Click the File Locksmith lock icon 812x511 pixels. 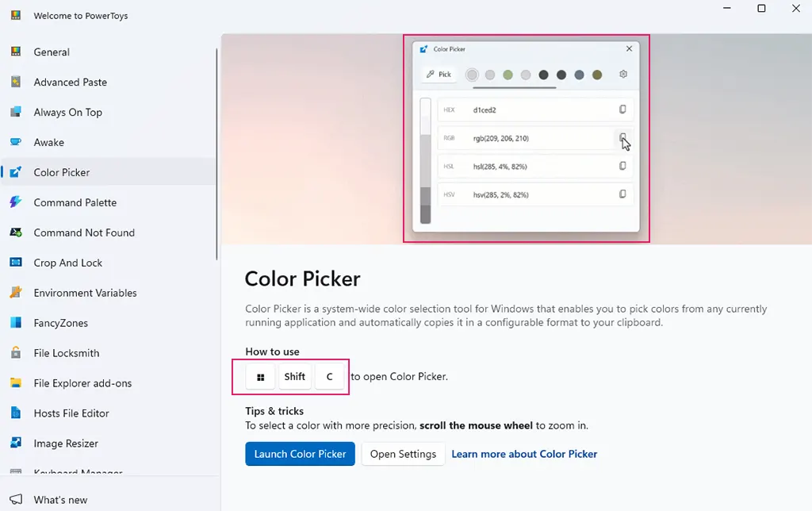(x=17, y=353)
